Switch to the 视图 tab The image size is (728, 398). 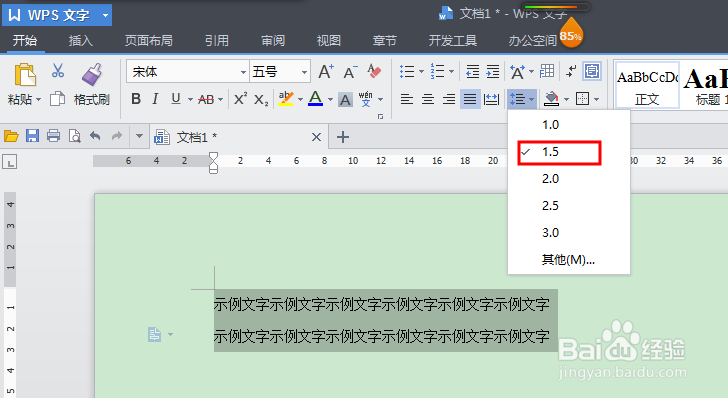coord(329,41)
